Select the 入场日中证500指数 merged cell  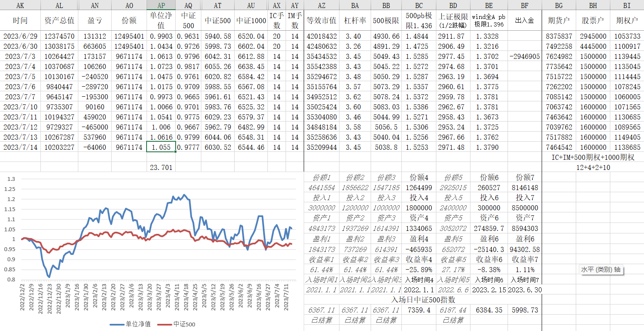(x=423, y=300)
